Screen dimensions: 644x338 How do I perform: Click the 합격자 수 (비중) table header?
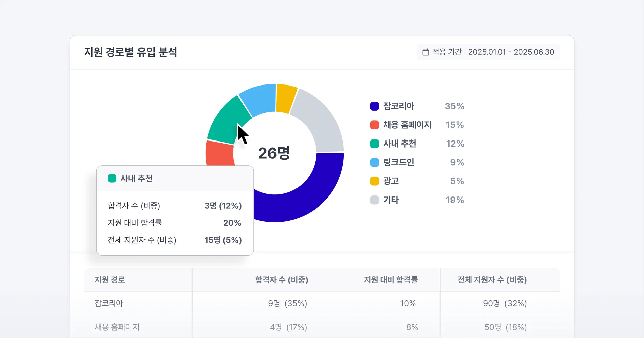coord(282,280)
